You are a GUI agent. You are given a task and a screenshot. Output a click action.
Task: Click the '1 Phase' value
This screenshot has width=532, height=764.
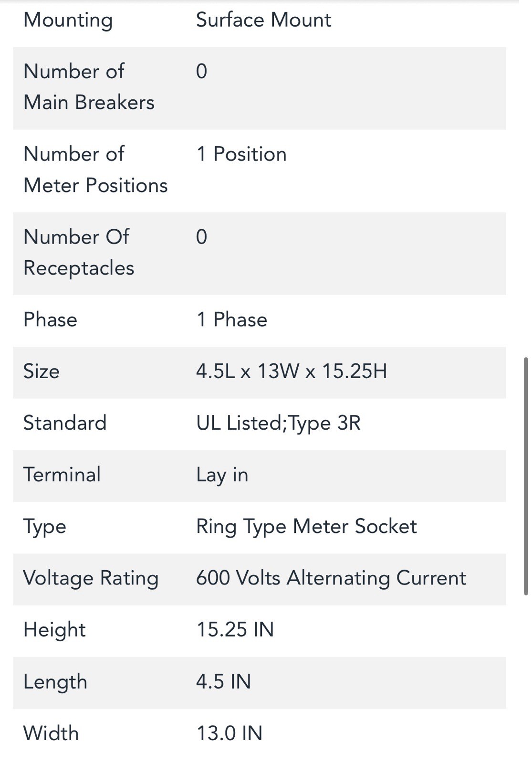(x=232, y=320)
